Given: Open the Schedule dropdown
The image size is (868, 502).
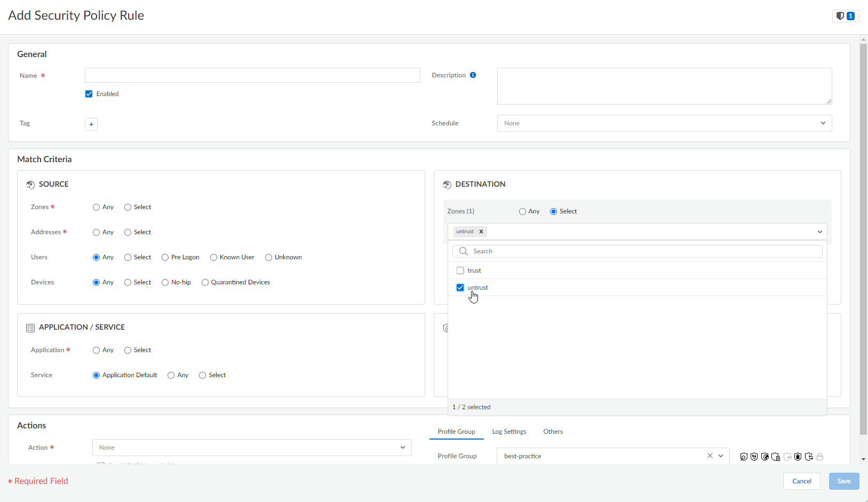Looking at the screenshot, I should (x=664, y=123).
